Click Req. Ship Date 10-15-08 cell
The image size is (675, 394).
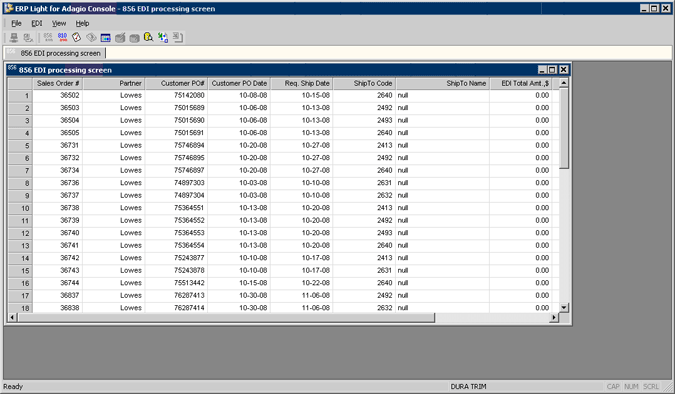(x=302, y=95)
